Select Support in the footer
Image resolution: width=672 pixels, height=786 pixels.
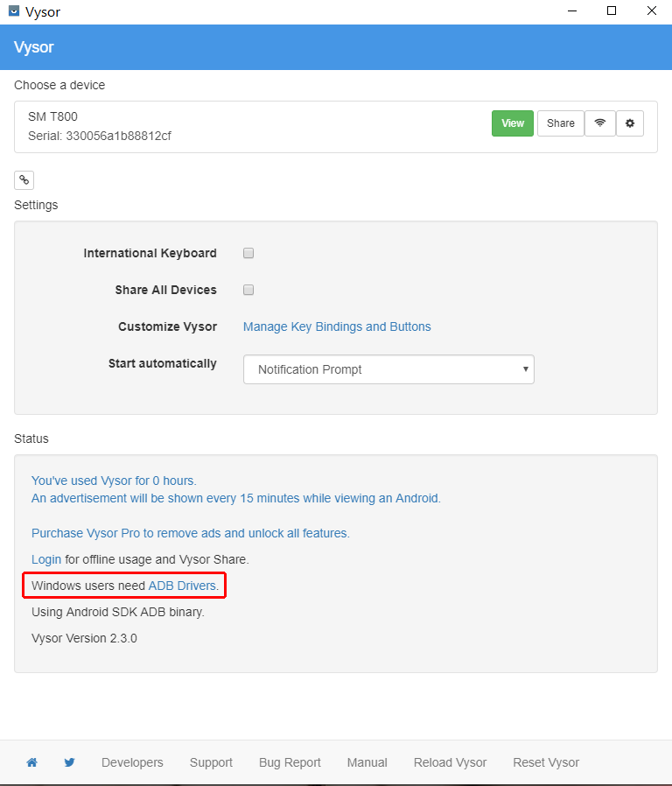tap(211, 762)
